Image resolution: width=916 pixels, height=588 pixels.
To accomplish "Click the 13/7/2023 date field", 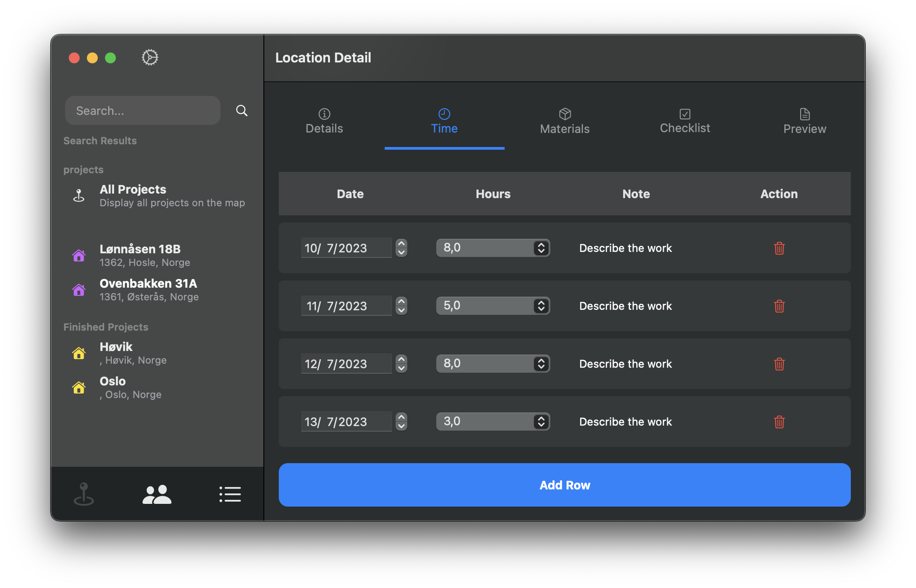I will (x=346, y=422).
